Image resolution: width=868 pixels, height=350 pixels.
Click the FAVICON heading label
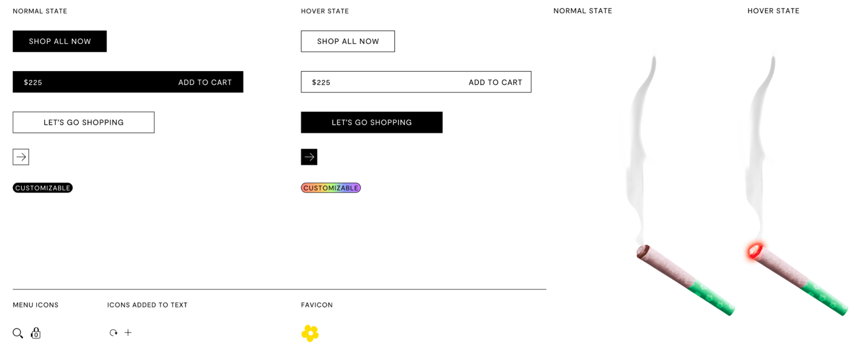click(317, 305)
